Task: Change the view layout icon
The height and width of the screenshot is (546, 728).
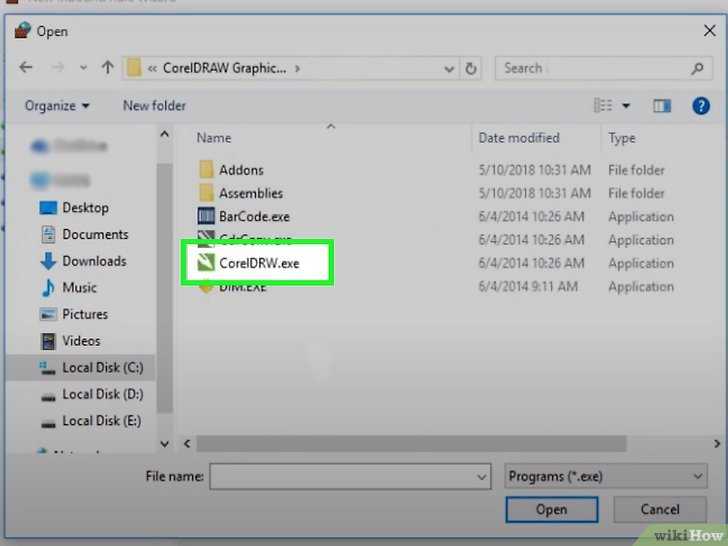Action: (603, 105)
